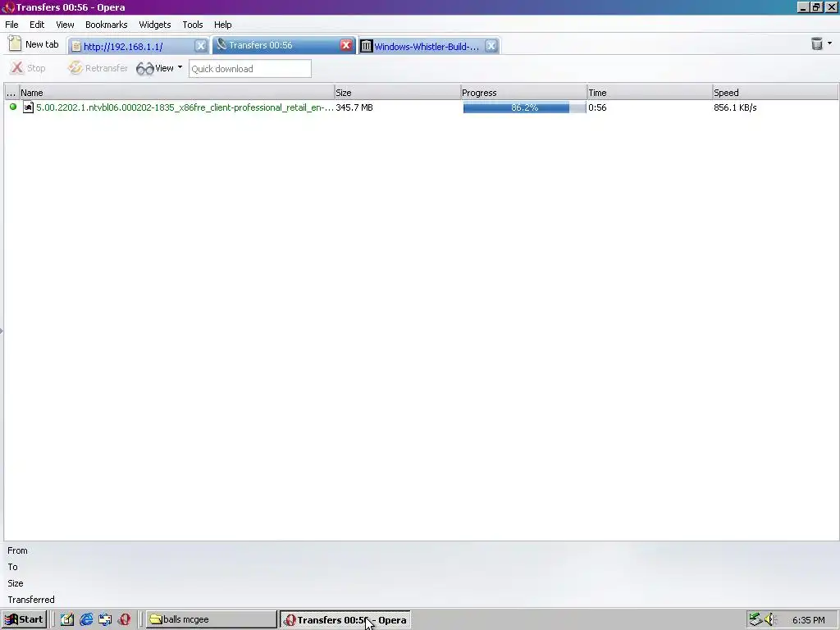Click the 86.2% progress bar
The image size is (840, 630).
524,107
